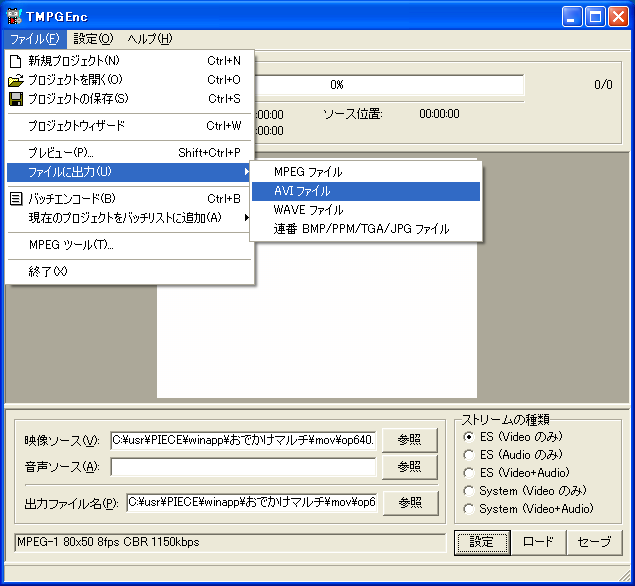Click the ロード button

point(538,542)
